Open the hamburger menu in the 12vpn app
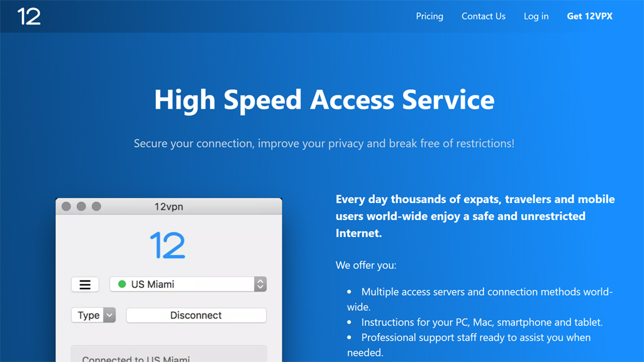 click(x=85, y=285)
